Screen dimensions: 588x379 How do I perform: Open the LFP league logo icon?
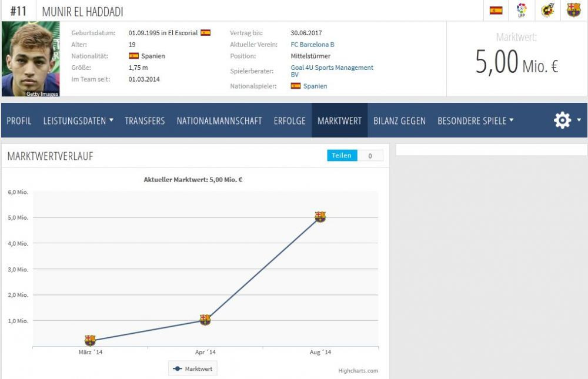[522, 11]
